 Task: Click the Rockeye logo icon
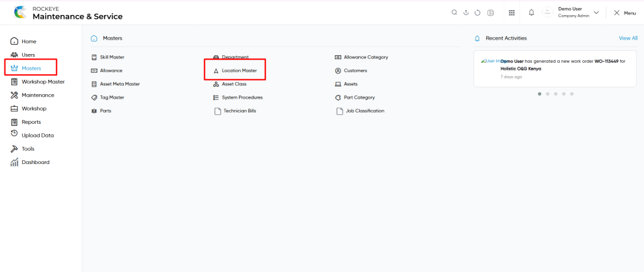[20, 13]
